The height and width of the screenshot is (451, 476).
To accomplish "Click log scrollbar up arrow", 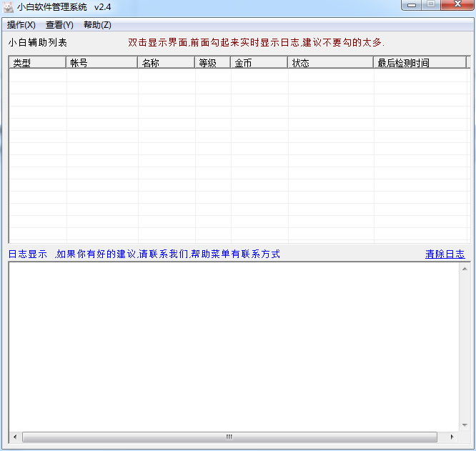I will tap(465, 269).
